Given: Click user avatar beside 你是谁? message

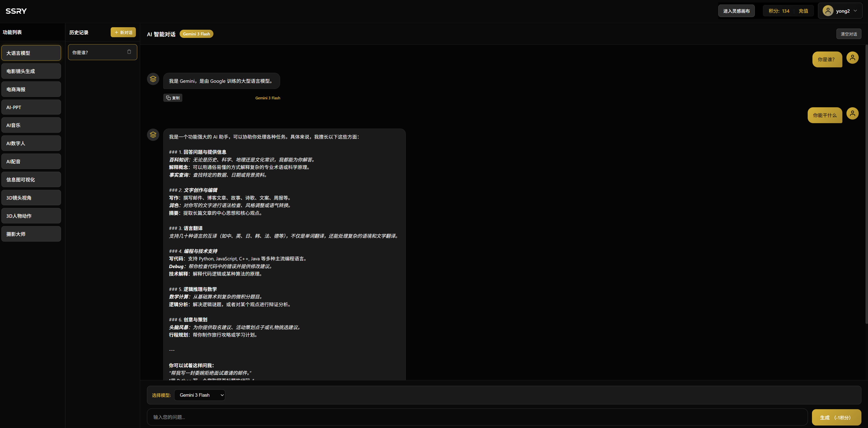Looking at the screenshot, I should 852,58.
